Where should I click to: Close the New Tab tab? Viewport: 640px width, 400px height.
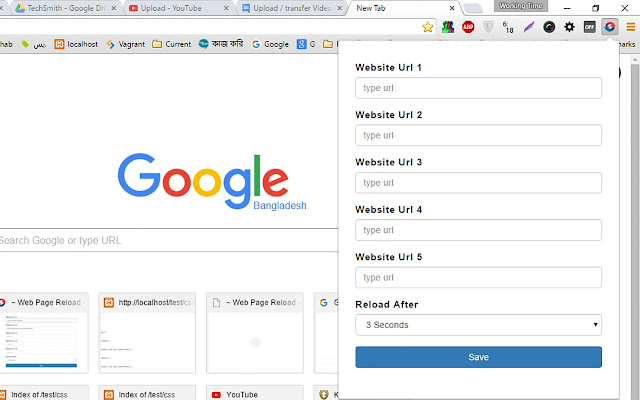[x=452, y=8]
